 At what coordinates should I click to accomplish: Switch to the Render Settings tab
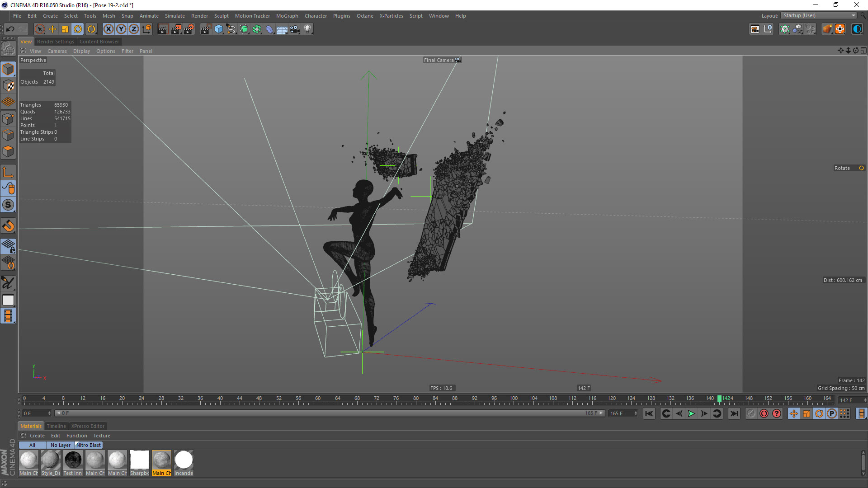click(x=55, y=42)
